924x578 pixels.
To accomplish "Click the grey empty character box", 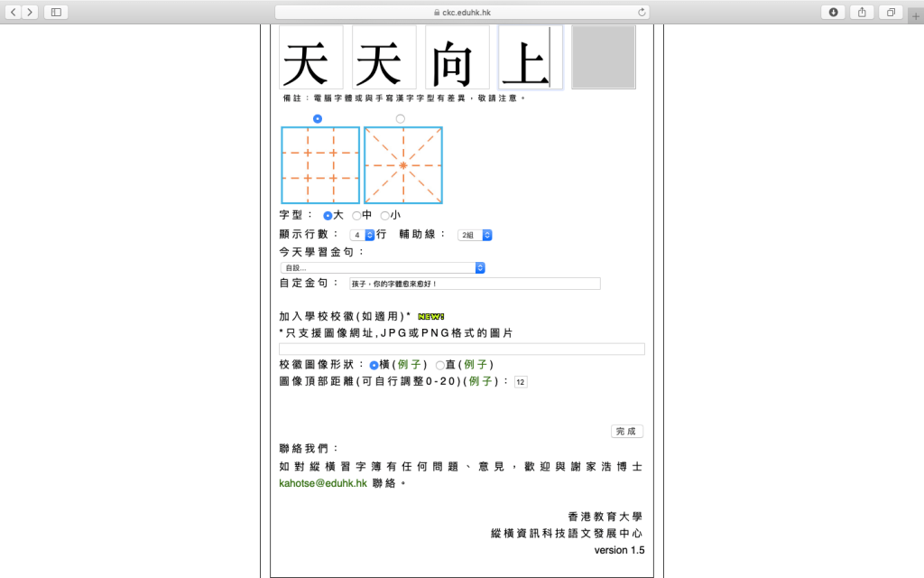I will coord(604,57).
